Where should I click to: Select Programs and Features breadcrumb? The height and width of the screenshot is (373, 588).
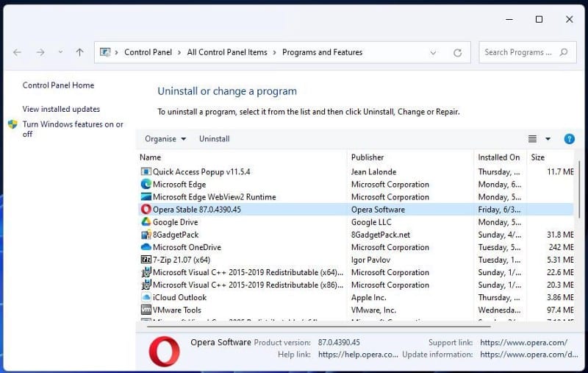tap(322, 52)
